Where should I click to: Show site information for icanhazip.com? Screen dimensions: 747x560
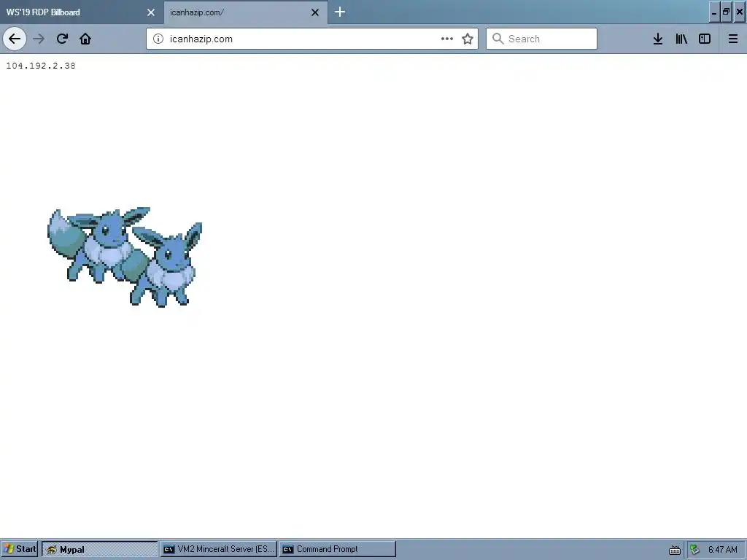158,39
